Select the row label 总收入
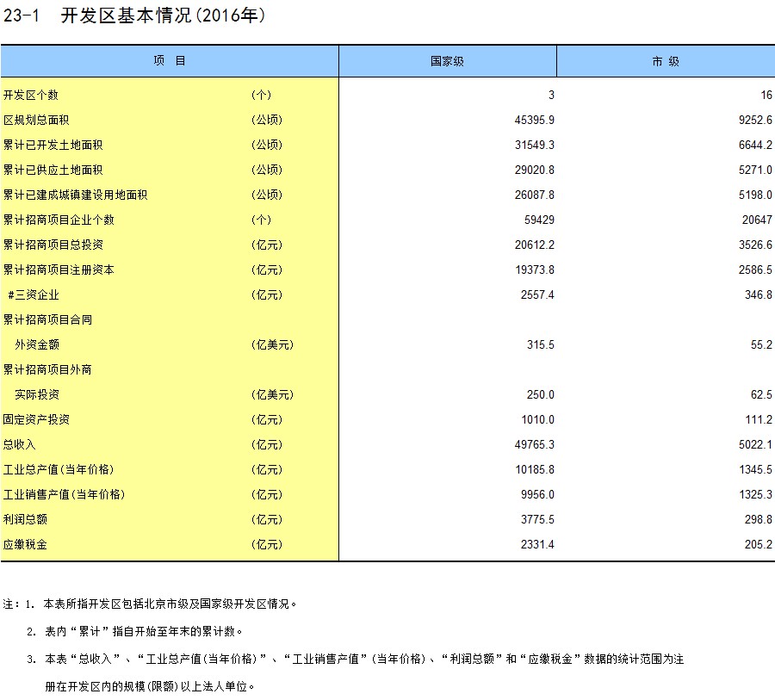This screenshot has height=700, width=775. 19,445
